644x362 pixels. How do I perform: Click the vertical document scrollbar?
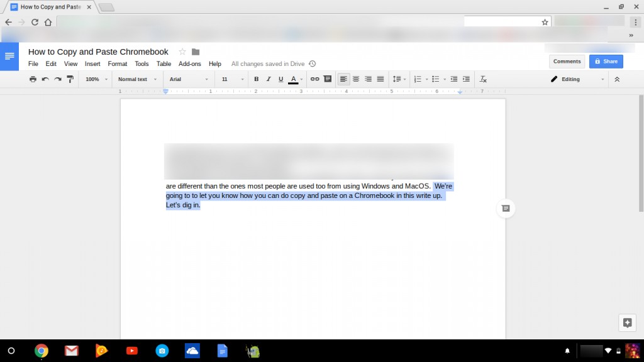pyautogui.click(x=641, y=153)
